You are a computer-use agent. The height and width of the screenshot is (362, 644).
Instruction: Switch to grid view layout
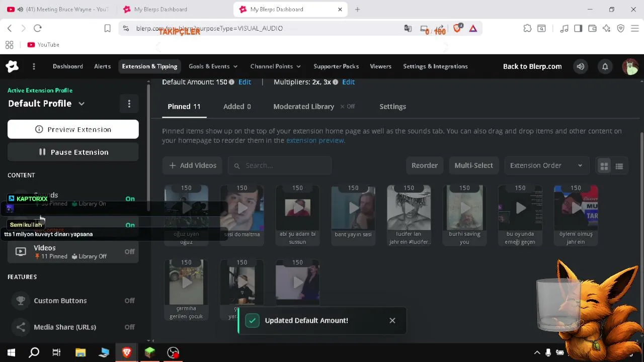pos(604,166)
